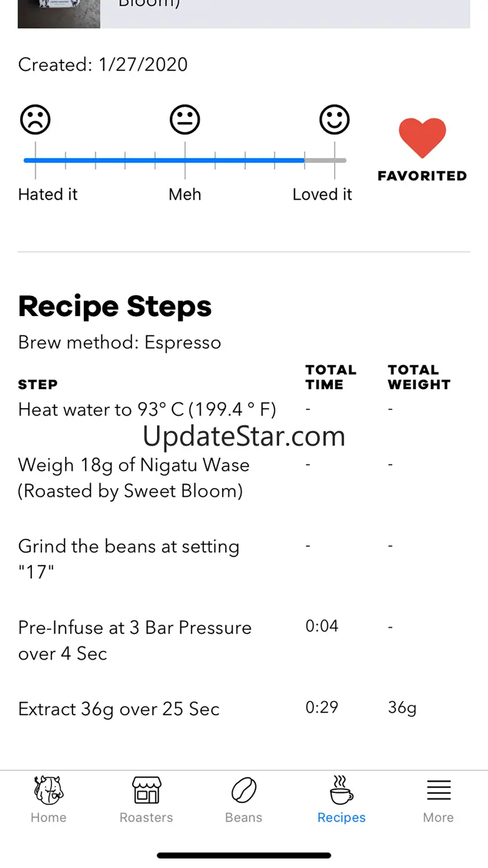Tap the Loved it rating label
488x868 pixels.
click(x=322, y=195)
